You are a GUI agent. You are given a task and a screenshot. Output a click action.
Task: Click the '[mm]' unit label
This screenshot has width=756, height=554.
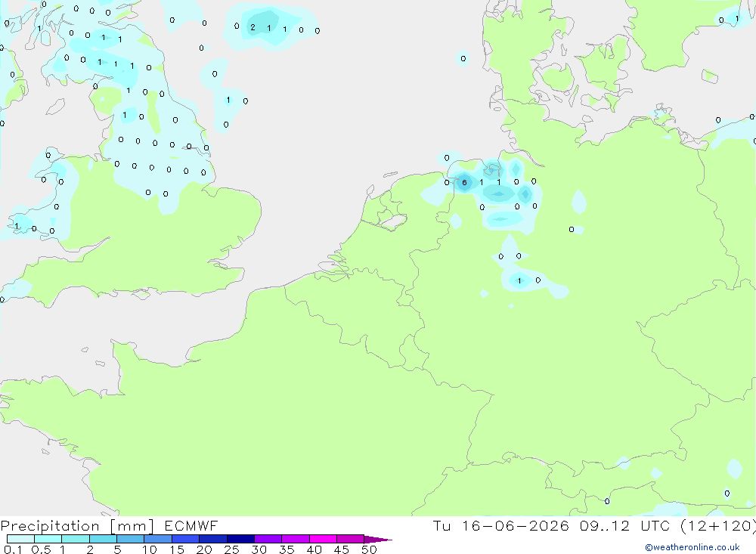132,525
